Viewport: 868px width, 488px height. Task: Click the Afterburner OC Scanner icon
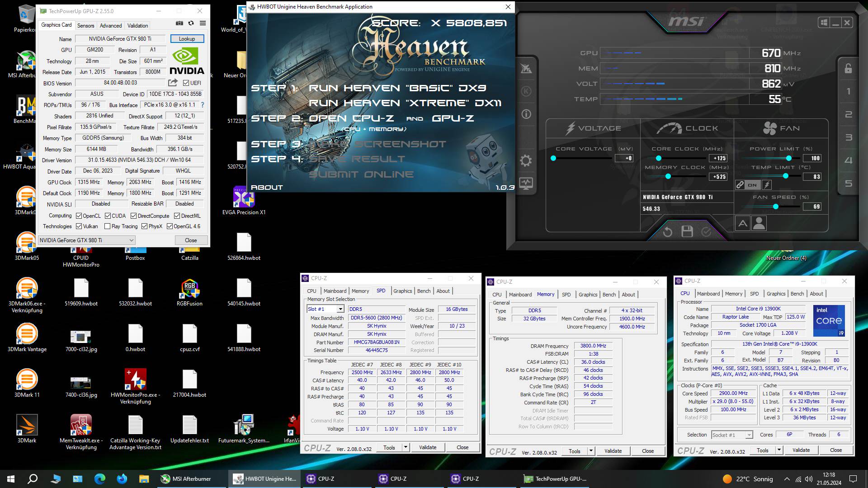point(526,69)
